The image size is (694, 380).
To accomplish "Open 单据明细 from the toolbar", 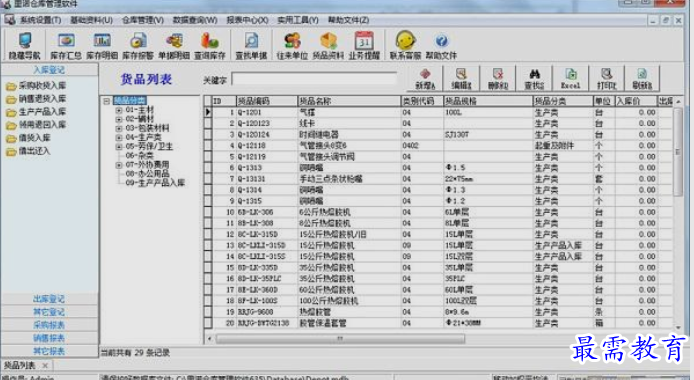I will click(x=174, y=46).
